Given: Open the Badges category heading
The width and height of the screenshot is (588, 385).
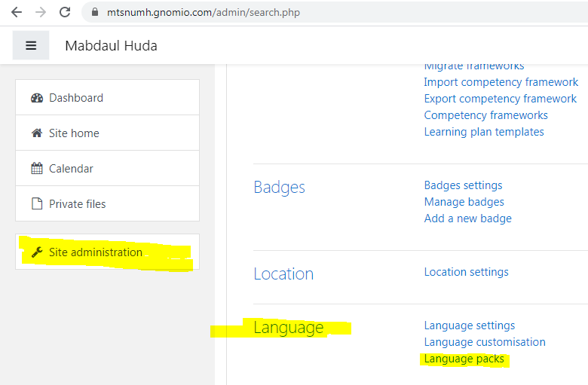Looking at the screenshot, I should pos(280,188).
